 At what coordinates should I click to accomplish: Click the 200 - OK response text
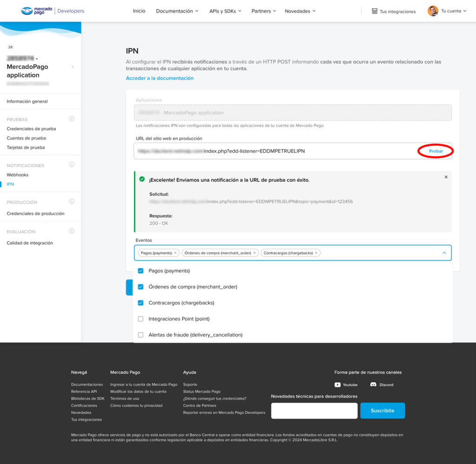click(159, 223)
